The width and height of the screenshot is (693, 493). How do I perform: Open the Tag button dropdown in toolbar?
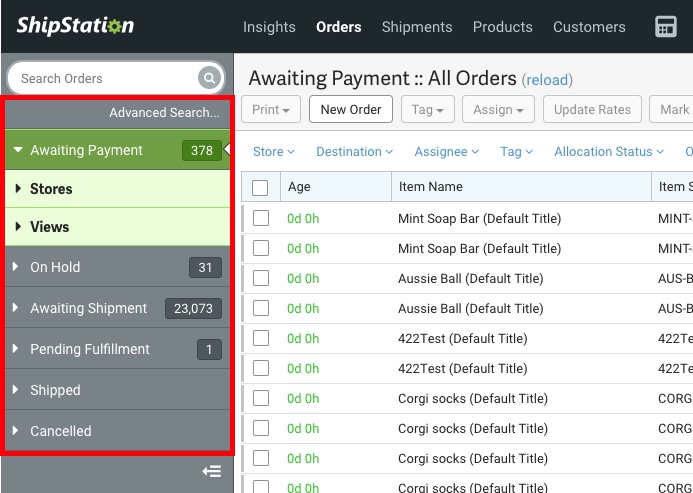[x=427, y=109]
